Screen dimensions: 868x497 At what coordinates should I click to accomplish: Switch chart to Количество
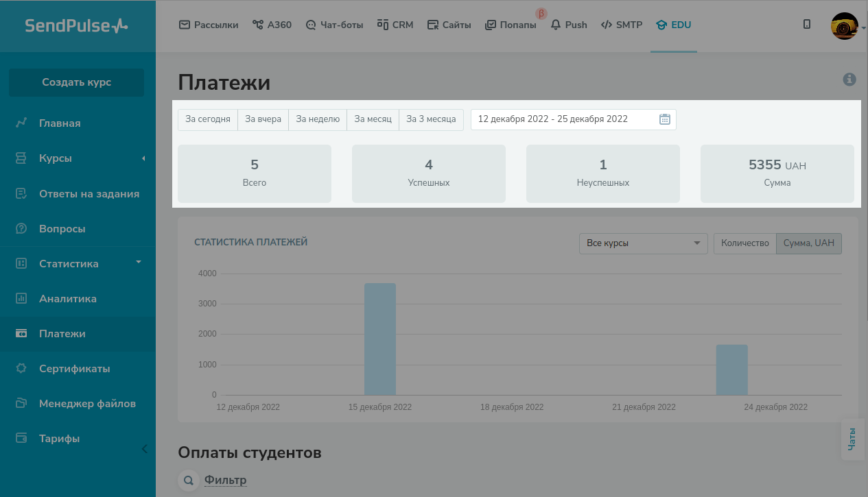745,243
